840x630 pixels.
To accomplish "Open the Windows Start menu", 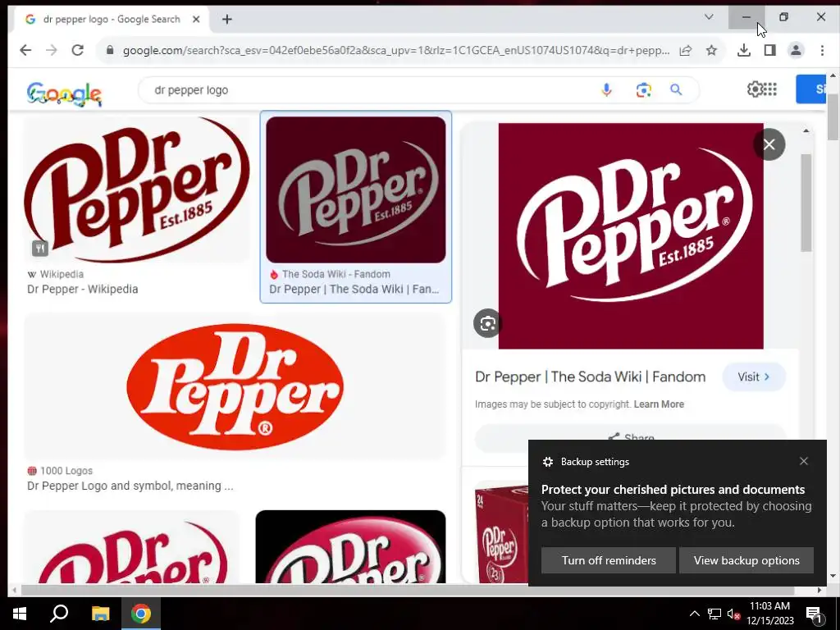I will tap(20, 614).
